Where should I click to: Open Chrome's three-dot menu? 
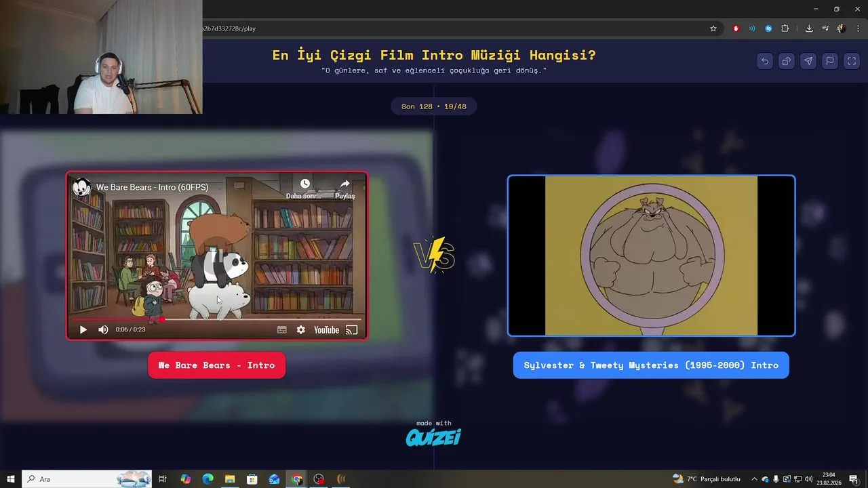[x=858, y=28]
